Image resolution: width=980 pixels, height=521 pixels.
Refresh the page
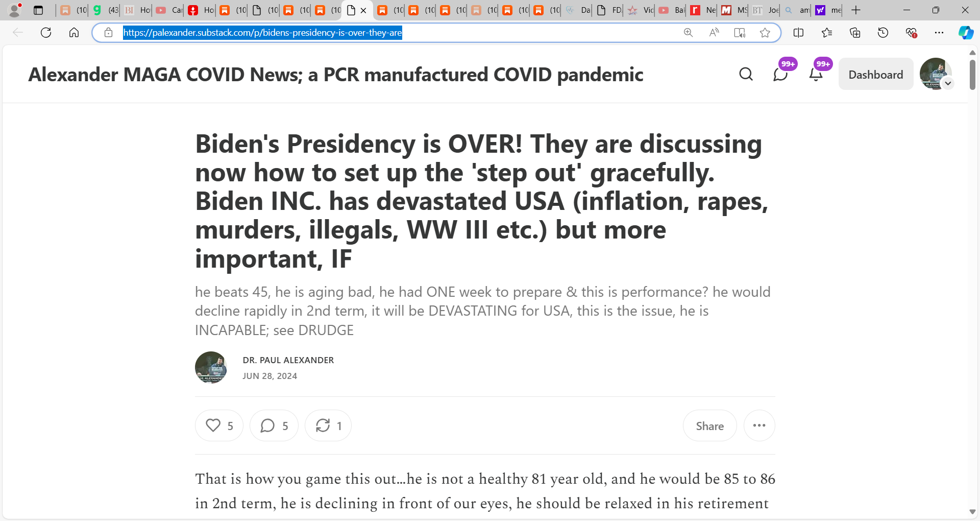click(46, 33)
